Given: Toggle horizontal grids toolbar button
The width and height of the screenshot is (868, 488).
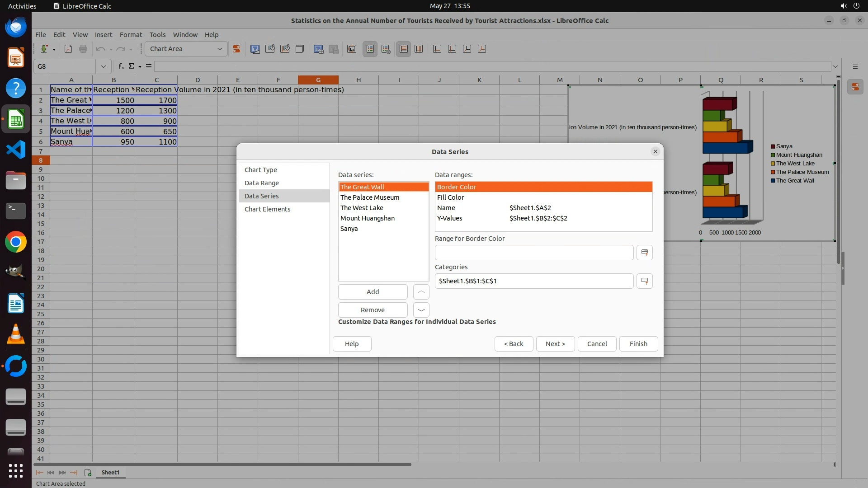Looking at the screenshot, I should (404, 49).
